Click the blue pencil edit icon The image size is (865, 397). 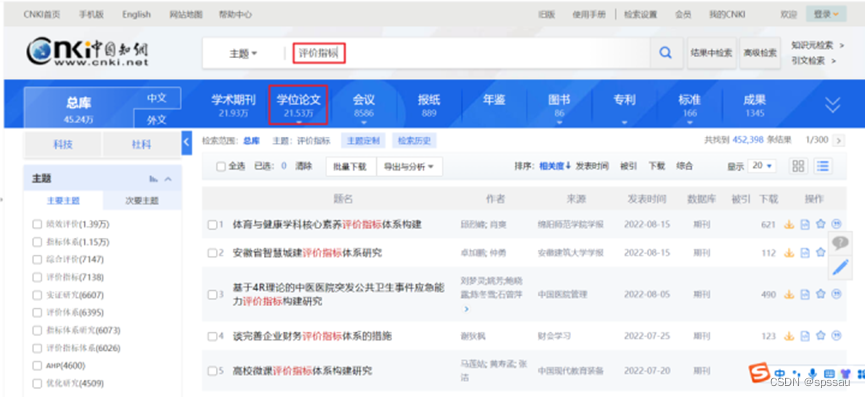tap(840, 267)
